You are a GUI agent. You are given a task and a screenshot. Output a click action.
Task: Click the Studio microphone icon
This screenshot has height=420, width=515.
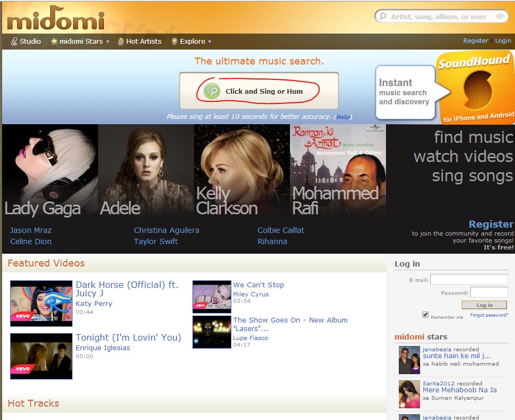[x=14, y=41]
